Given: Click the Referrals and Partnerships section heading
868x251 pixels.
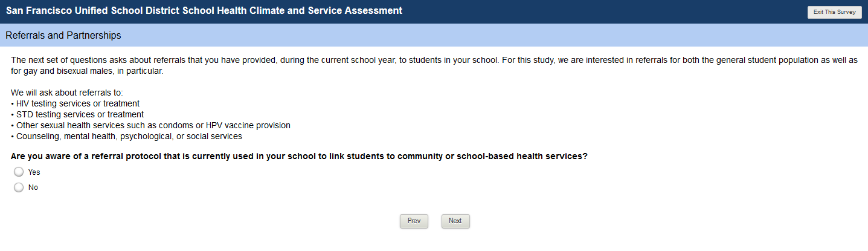Looking at the screenshot, I should (63, 36).
